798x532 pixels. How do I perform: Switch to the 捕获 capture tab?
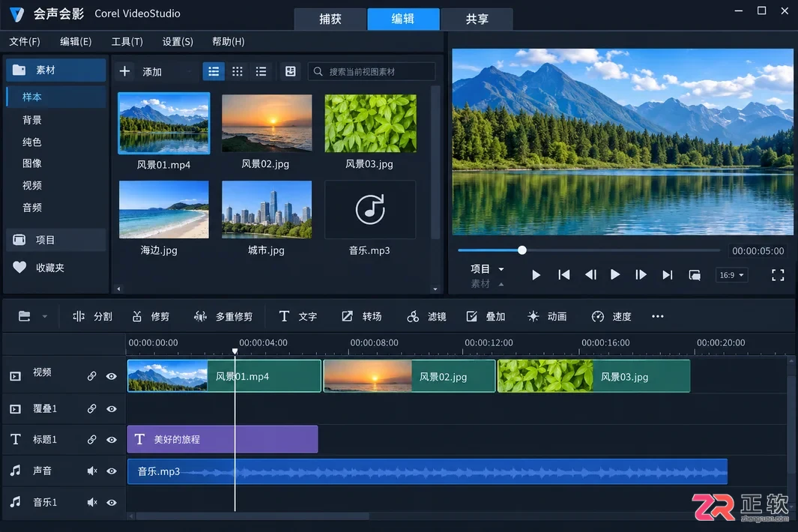point(330,19)
